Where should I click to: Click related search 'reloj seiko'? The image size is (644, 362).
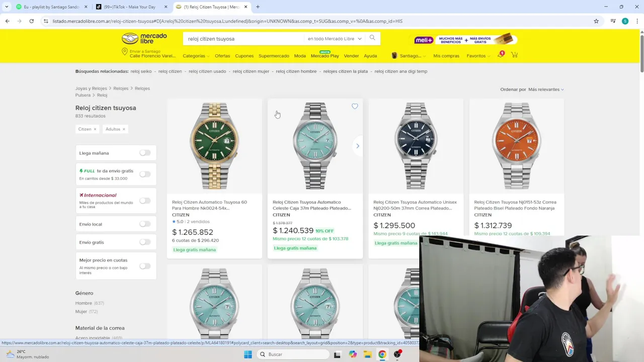[x=141, y=71]
